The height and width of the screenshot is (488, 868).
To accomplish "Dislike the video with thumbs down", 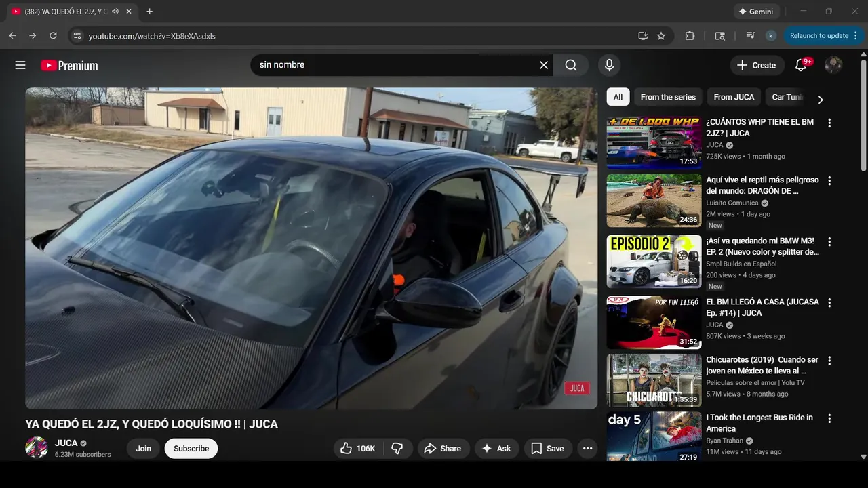I will coord(398,448).
